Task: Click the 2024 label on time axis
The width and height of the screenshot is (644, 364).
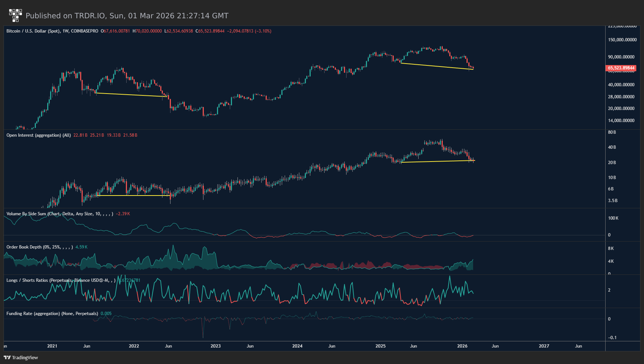Action: click(297, 346)
